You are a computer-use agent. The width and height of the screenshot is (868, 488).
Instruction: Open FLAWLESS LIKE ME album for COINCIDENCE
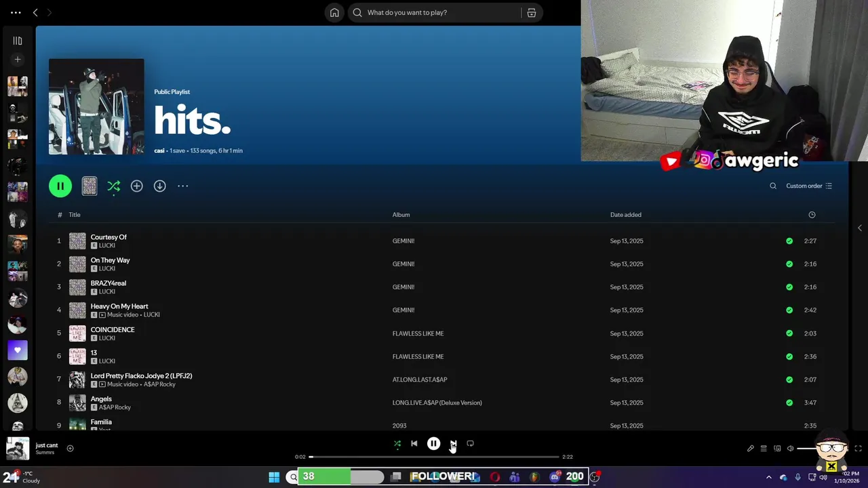(418, 333)
